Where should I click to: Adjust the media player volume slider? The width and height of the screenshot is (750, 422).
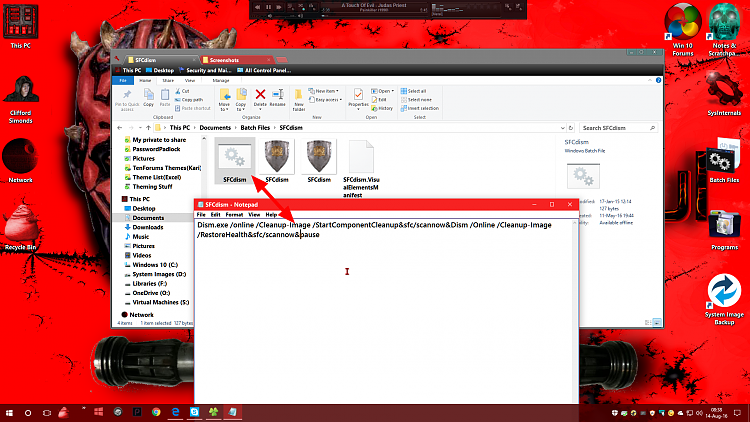click(285, 16)
